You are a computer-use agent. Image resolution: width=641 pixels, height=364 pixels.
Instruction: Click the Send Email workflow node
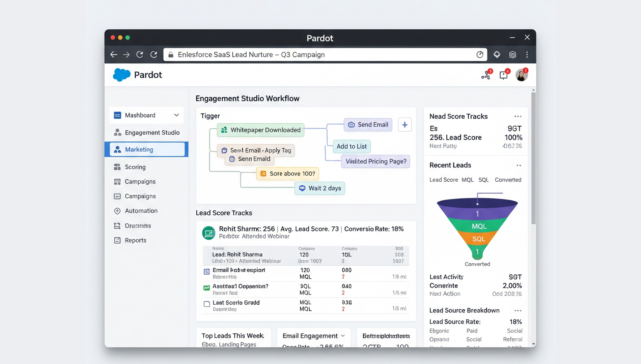368,125
